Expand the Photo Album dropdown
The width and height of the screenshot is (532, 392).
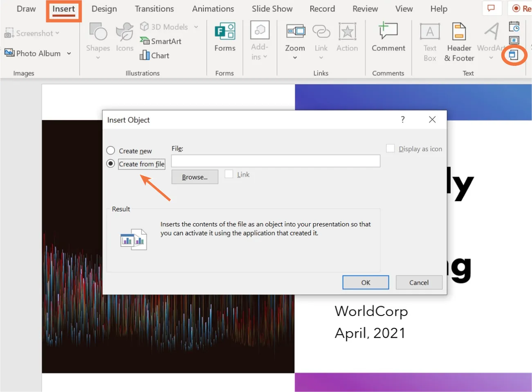(x=69, y=53)
